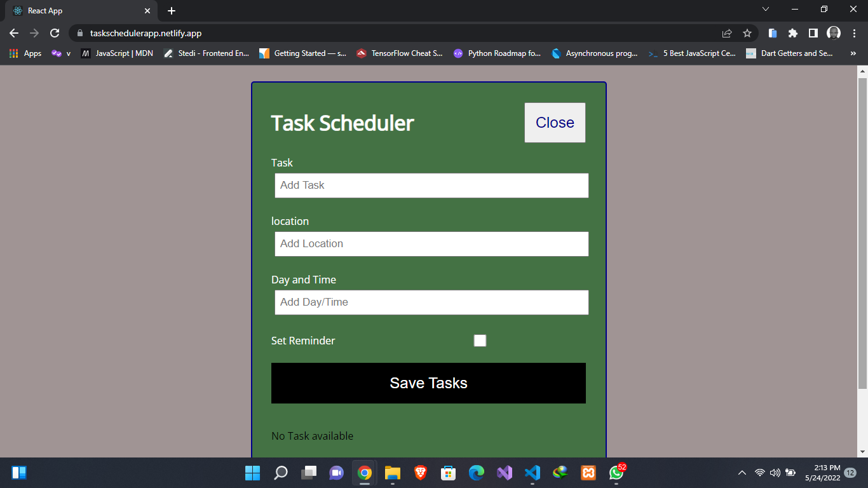Viewport: 868px width, 488px height.
Task: Click the Save Tasks button
Action: coord(428,383)
